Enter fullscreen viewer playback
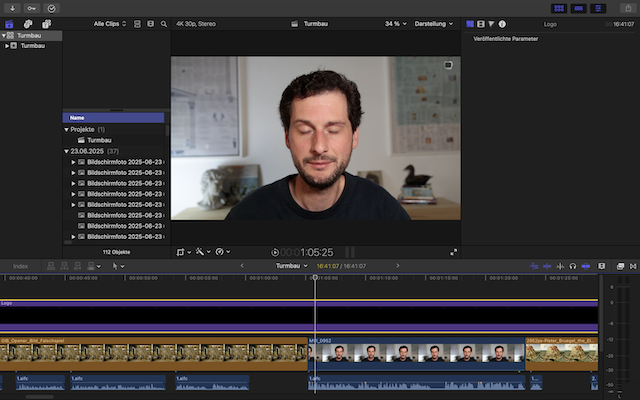640x400 pixels. point(453,252)
